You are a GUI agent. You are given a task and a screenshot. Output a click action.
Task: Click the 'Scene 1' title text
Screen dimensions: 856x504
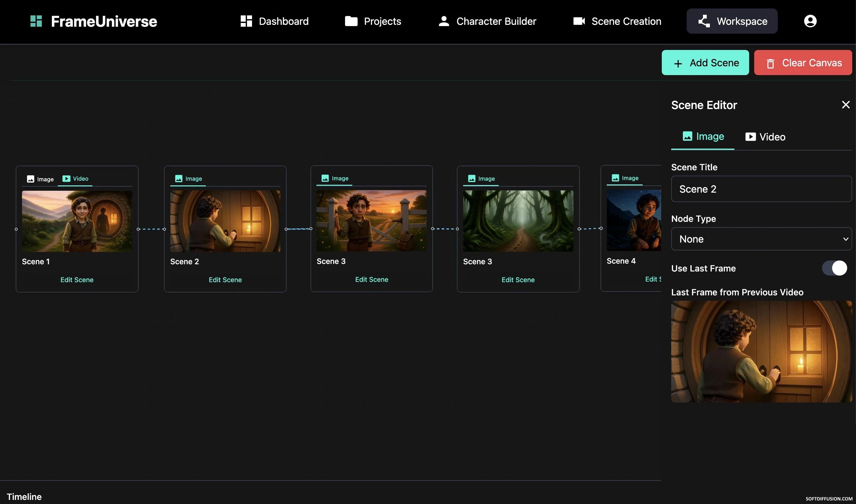pos(36,261)
